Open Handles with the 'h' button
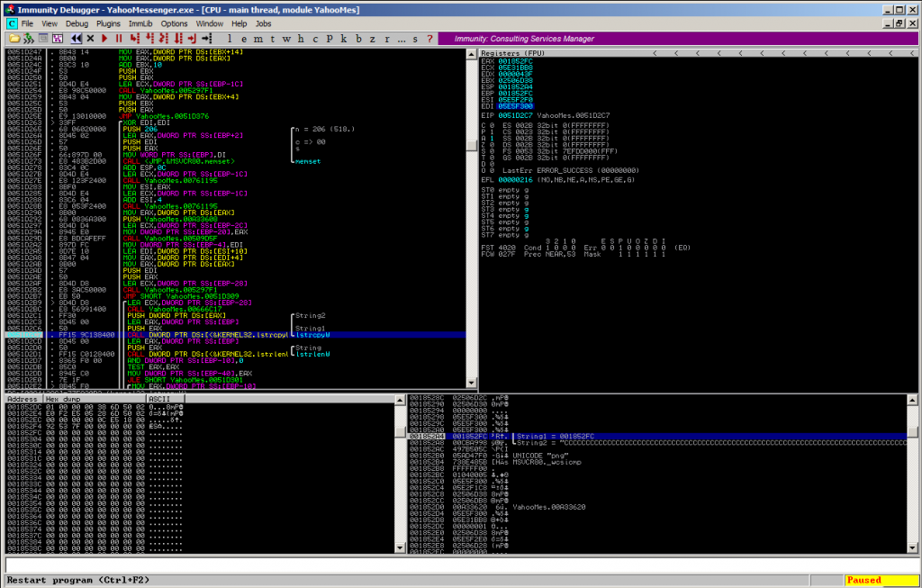This screenshot has height=588, width=922. pyautogui.click(x=301, y=39)
